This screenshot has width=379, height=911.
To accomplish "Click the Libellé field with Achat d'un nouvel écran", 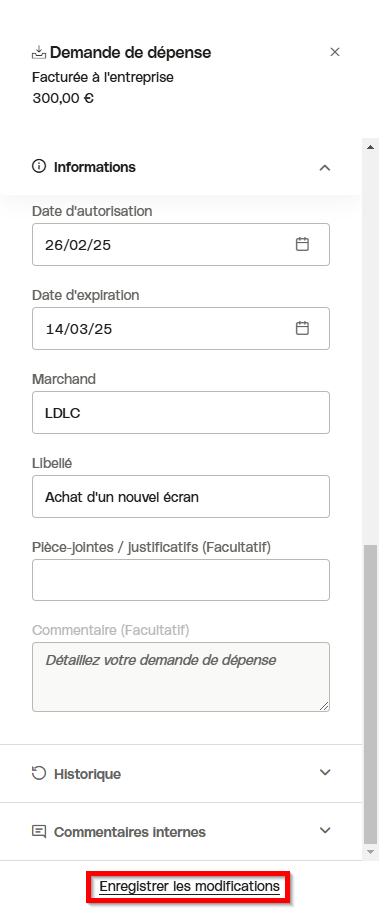I will [181, 497].
